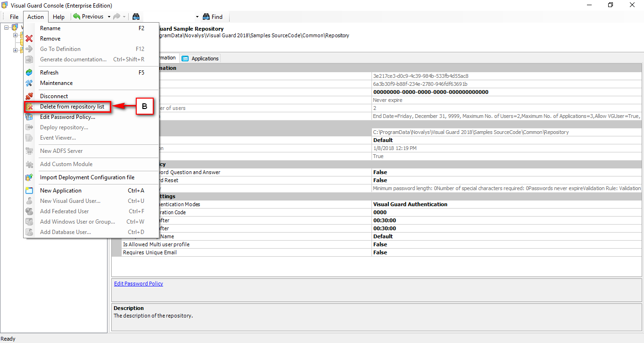Click the New Application icon
The width and height of the screenshot is (644, 343).
pyautogui.click(x=29, y=190)
